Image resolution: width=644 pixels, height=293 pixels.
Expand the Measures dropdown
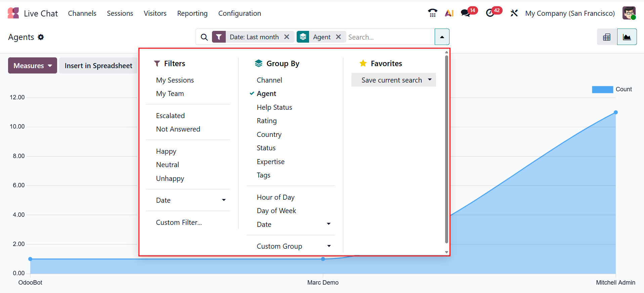coord(33,65)
